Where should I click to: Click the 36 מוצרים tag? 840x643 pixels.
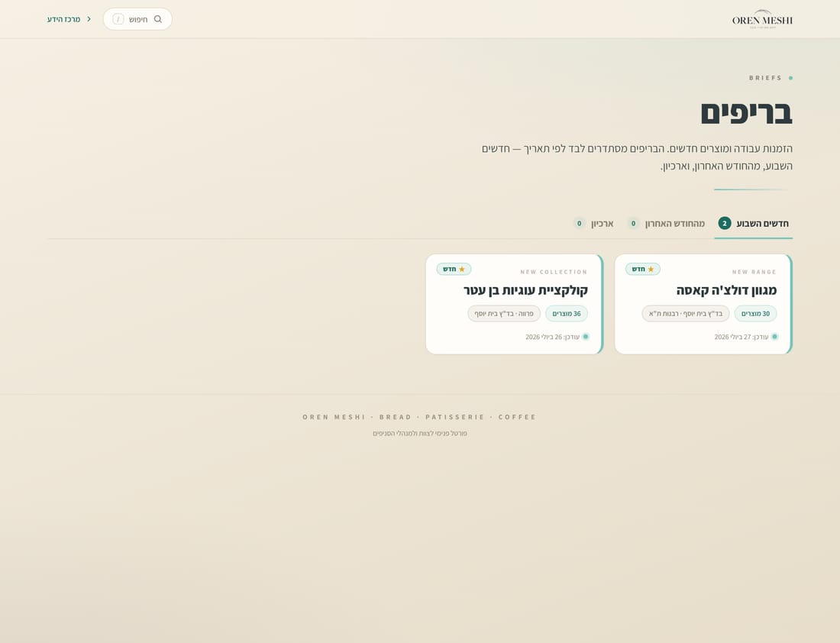pos(567,313)
